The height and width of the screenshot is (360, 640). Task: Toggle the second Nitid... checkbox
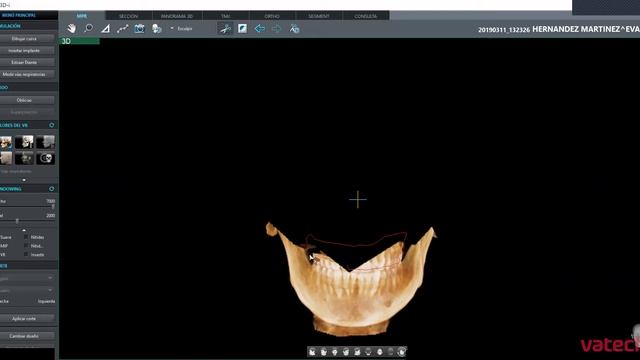[x=26, y=246]
